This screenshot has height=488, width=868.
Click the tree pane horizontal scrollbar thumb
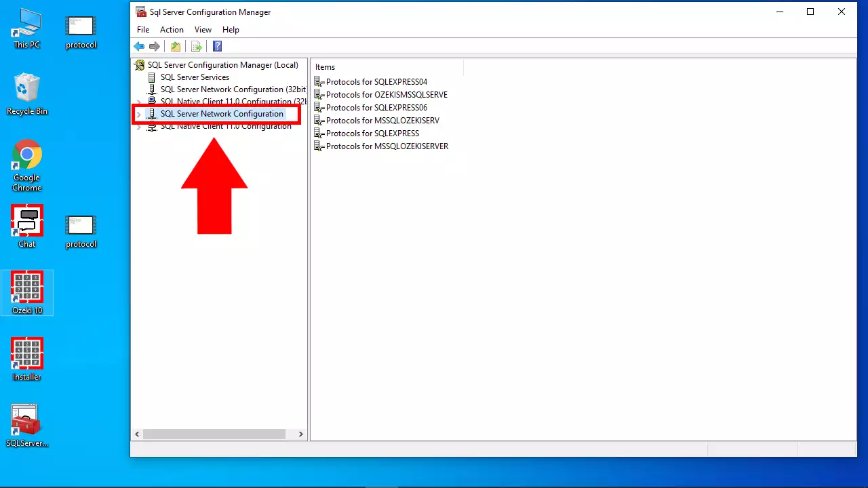point(214,434)
